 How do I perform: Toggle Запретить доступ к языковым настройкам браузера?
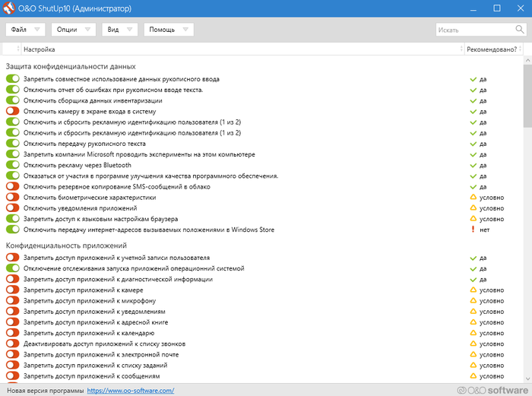[13, 219]
